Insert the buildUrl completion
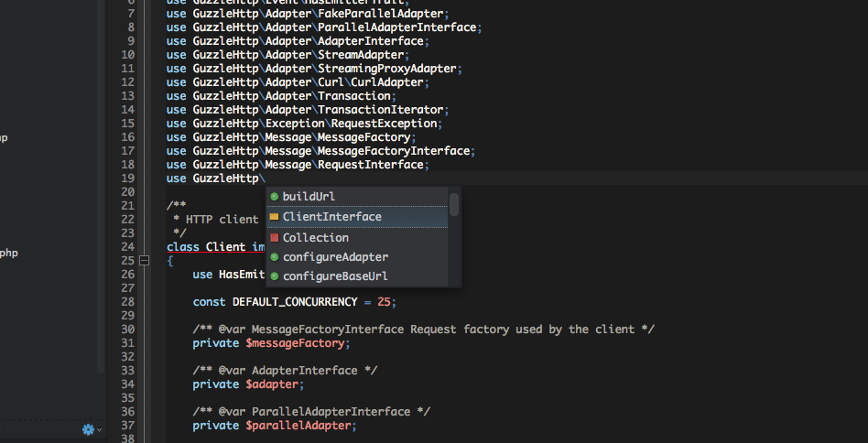This screenshot has height=443, width=868. [309, 197]
